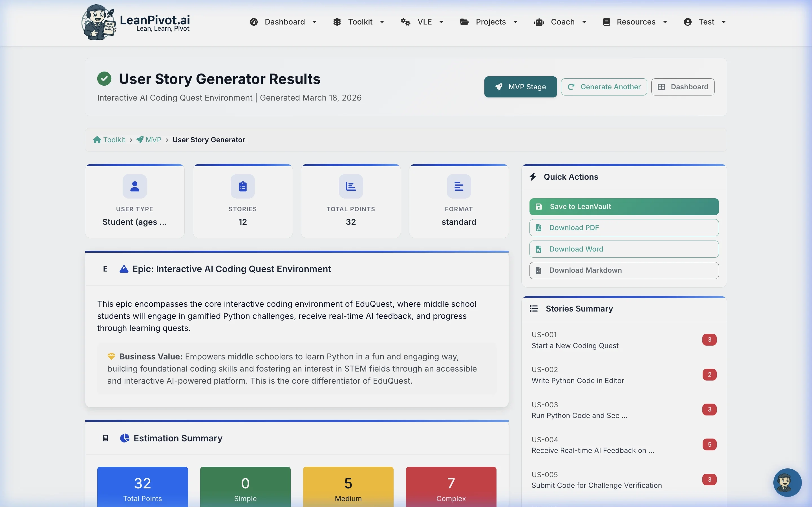Click the Generate Another button
Screen dimensions: 812x507
[604, 86]
